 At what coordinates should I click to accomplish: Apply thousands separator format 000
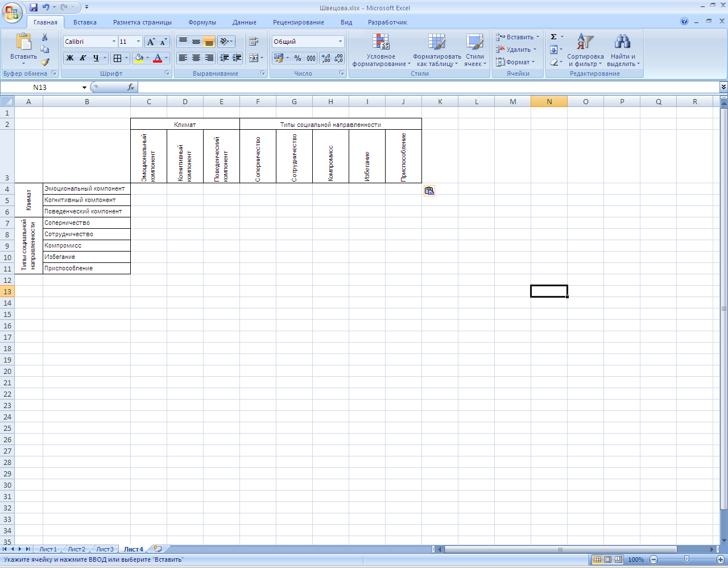[311, 58]
